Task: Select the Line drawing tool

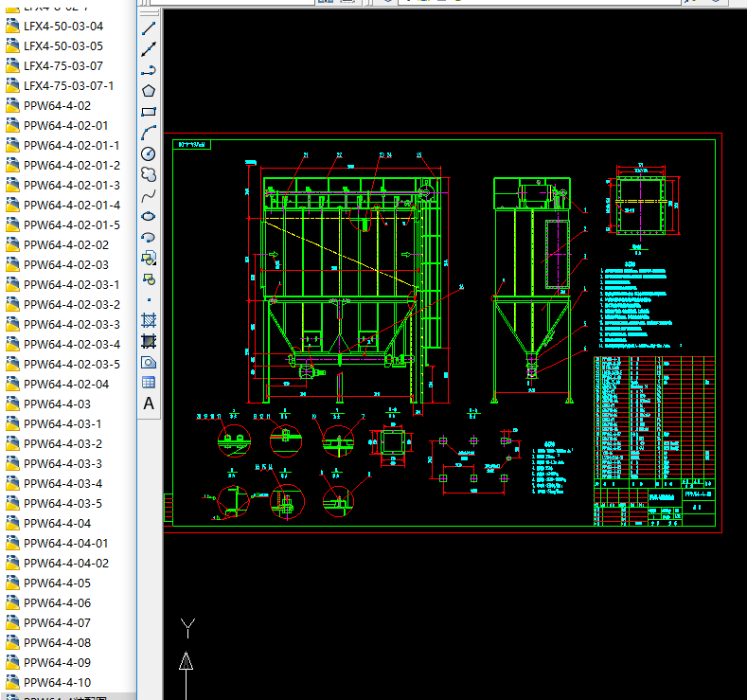Action: (x=149, y=28)
